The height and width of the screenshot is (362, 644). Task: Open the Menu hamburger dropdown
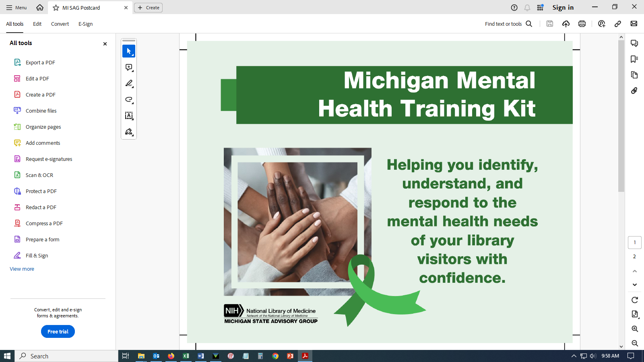click(x=17, y=8)
